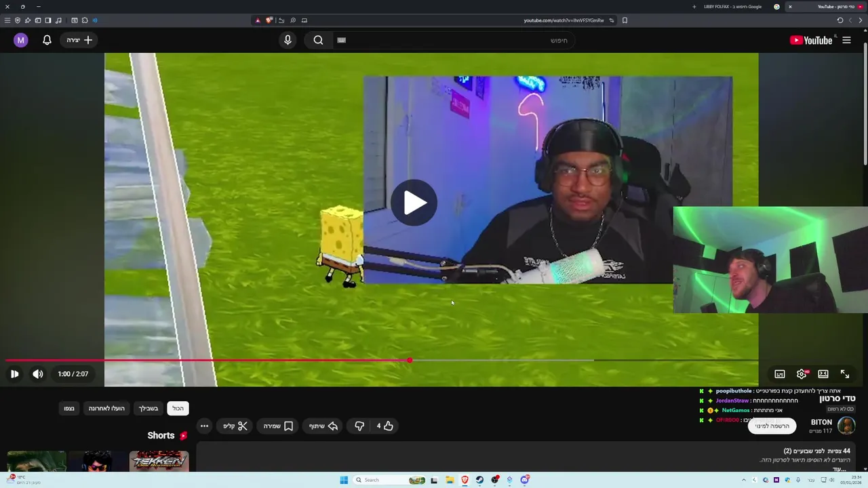Mute the video volume
The width and height of the screenshot is (868, 488).
click(x=38, y=374)
